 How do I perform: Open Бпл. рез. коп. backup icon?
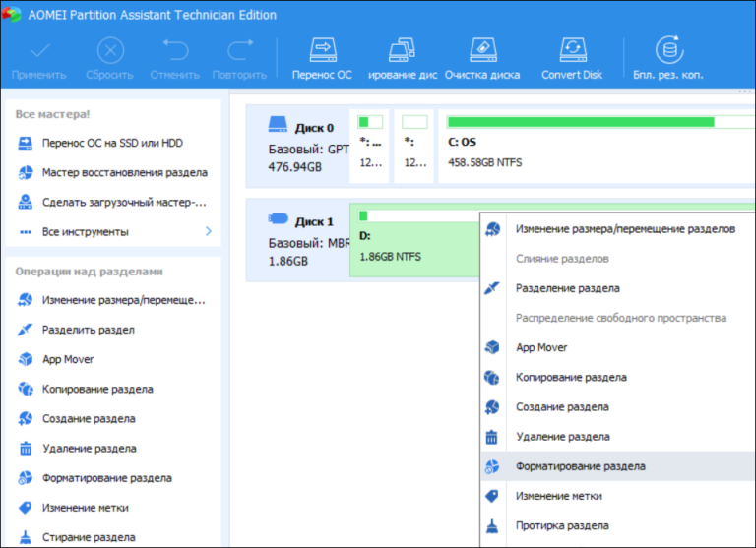(x=669, y=49)
